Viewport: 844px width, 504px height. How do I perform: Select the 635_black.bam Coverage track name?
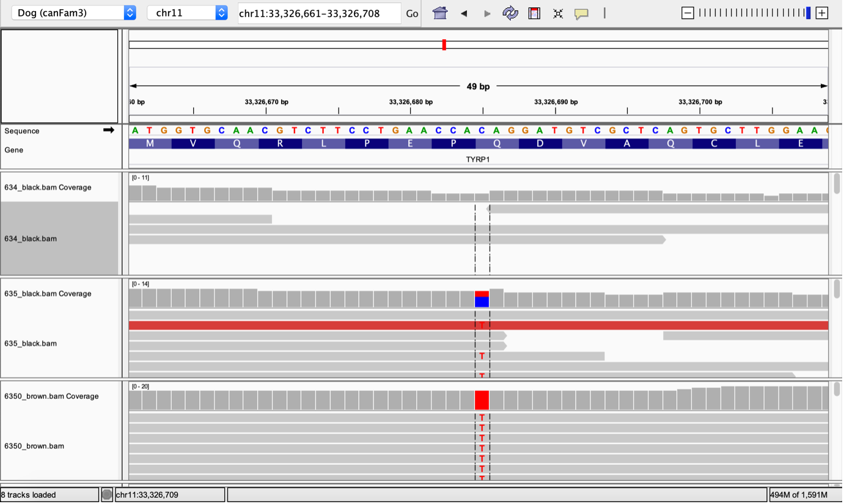pos(48,294)
